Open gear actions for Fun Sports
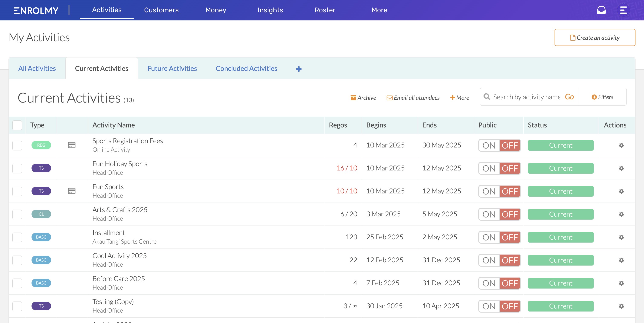Image resolution: width=644 pixels, height=323 pixels. (621, 191)
